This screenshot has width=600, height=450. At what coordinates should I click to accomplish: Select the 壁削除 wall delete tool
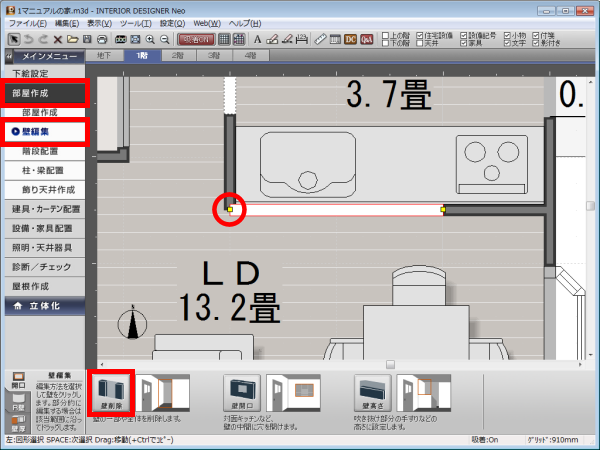coord(111,391)
